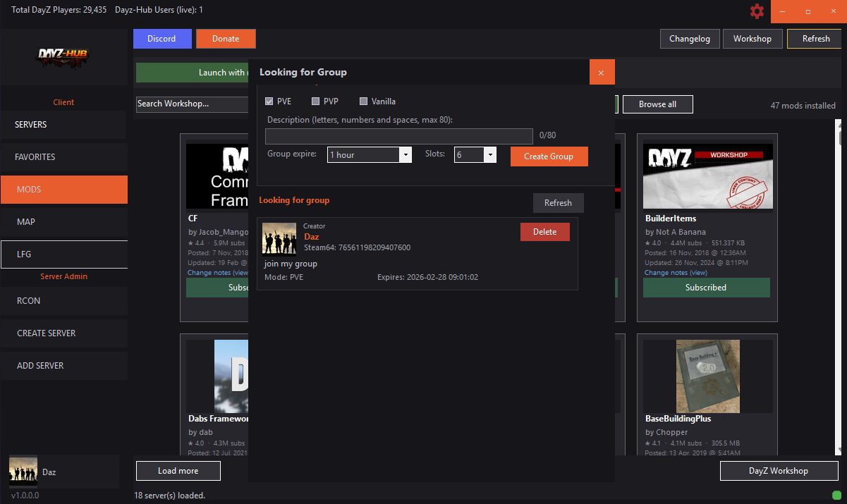Enable the PVP checkbox
The image size is (847, 504).
(316, 102)
